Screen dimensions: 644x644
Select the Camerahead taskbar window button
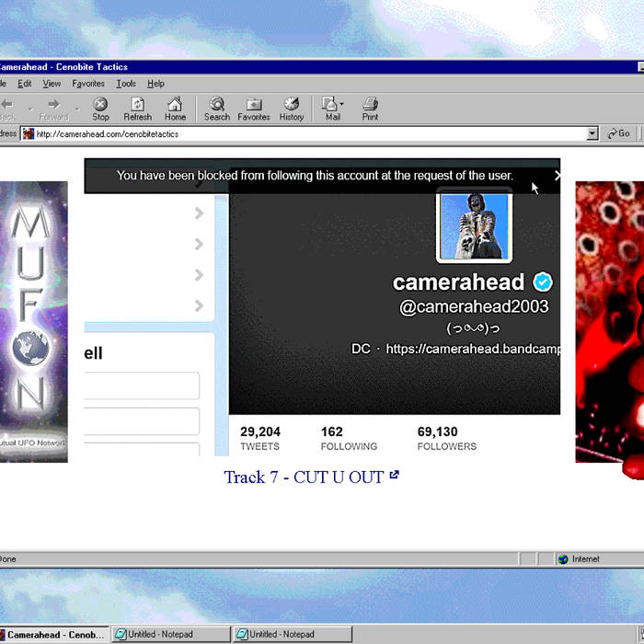coord(53,634)
